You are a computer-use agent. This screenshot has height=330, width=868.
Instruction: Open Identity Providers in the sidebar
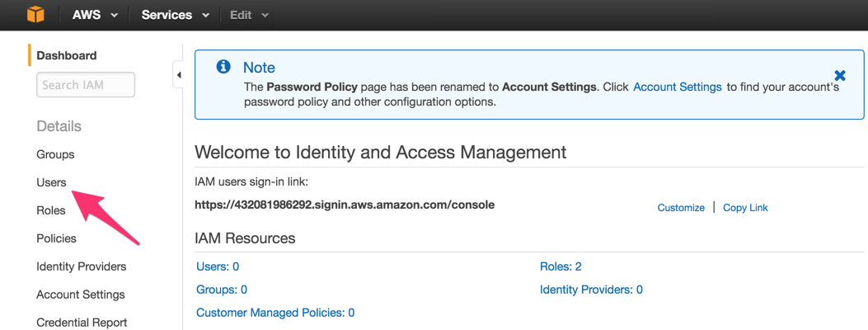pyautogui.click(x=82, y=266)
